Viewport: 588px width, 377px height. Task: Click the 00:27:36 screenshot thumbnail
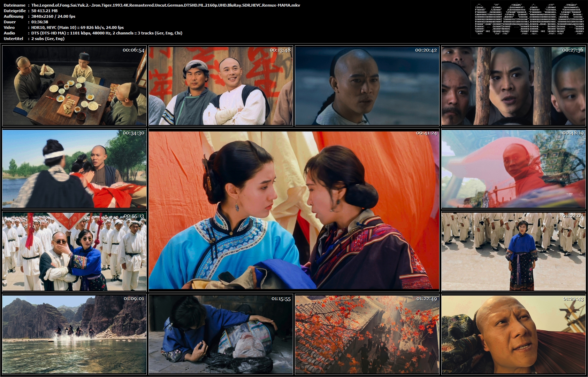[513, 86]
